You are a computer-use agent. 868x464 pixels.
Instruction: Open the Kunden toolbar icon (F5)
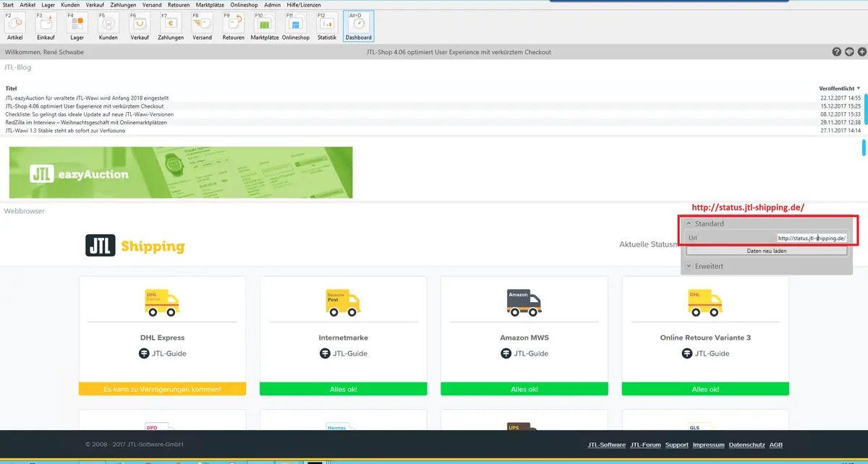[109, 27]
